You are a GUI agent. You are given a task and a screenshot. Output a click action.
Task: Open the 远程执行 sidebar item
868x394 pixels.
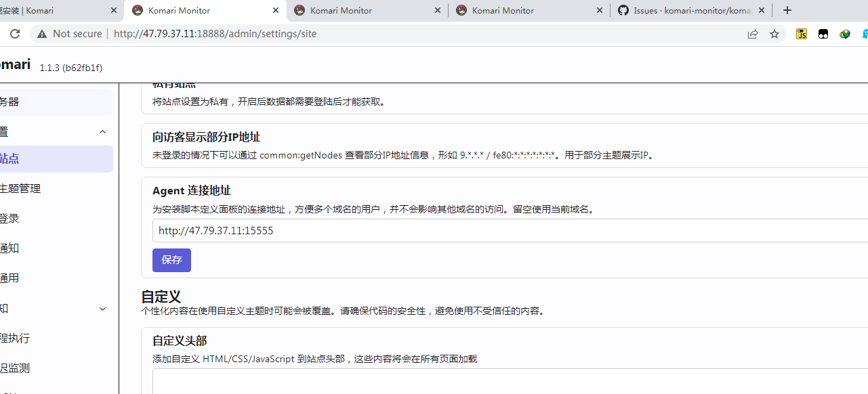[56, 338]
